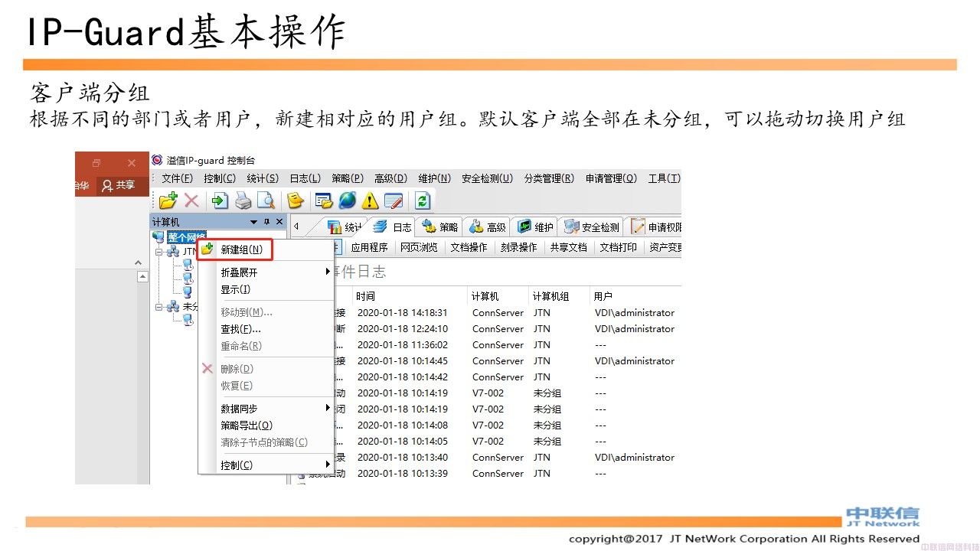
Task: Click the print preview magnifier toolbar icon
Action: (x=266, y=201)
